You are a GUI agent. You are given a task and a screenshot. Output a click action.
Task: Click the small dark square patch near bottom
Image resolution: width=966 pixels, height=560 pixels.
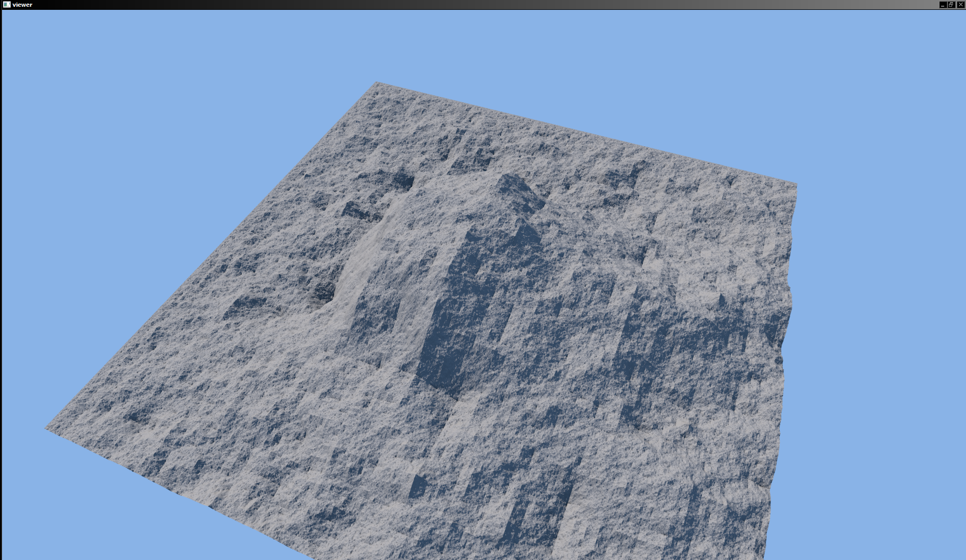click(x=418, y=486)
